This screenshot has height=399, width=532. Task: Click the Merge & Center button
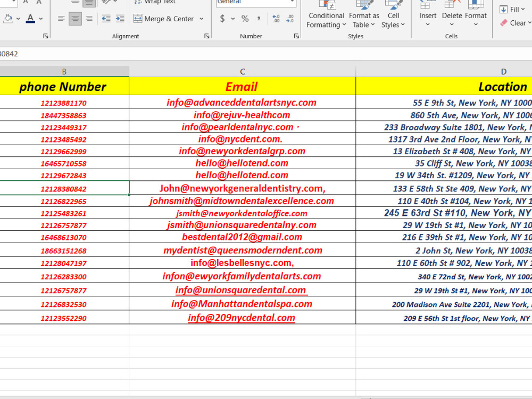point(163,19)
